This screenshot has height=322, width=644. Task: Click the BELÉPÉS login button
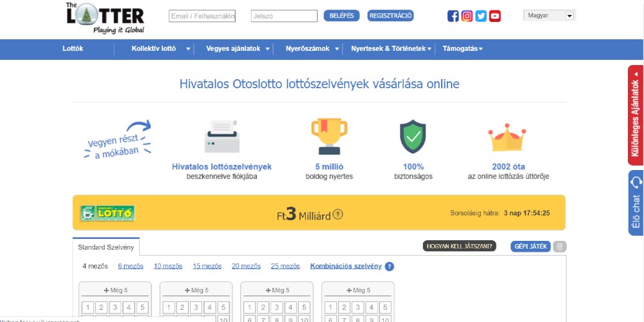341,16
